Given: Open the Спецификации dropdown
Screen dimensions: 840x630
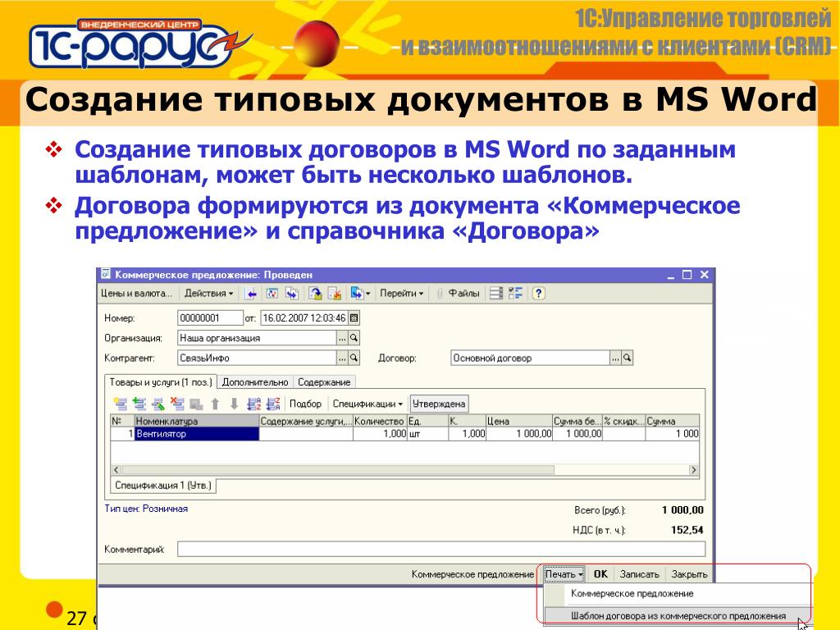Looking at the screenshot, I should (x=367, y=404).
